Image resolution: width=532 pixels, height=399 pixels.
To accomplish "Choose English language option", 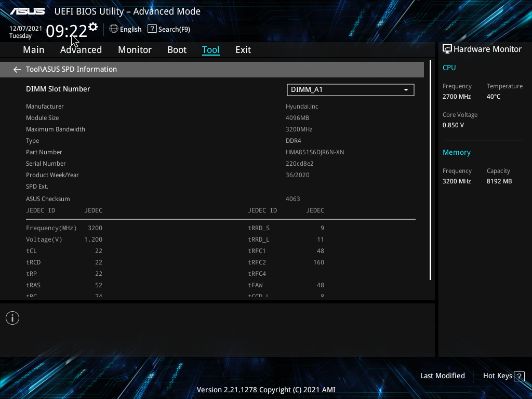I will coord(130,29).
